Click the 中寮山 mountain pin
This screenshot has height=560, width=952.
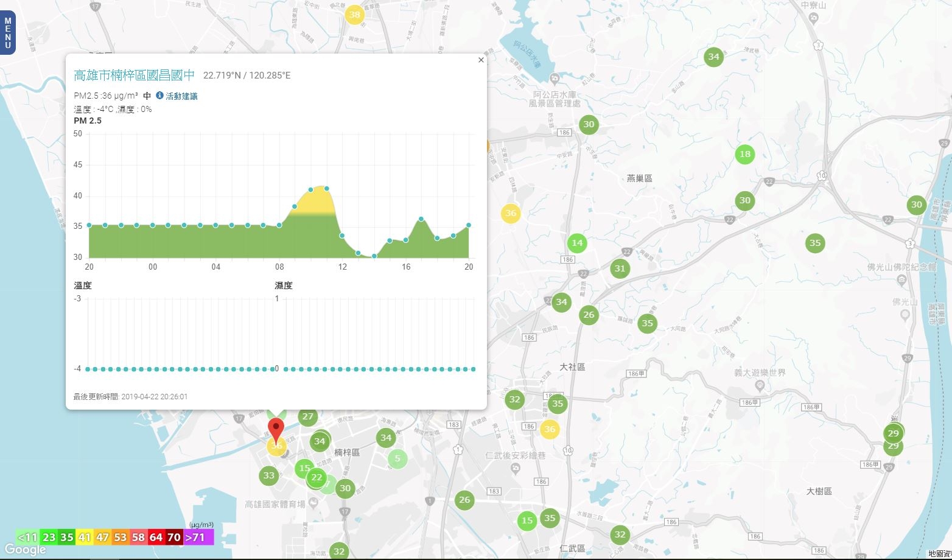[814, 18]
